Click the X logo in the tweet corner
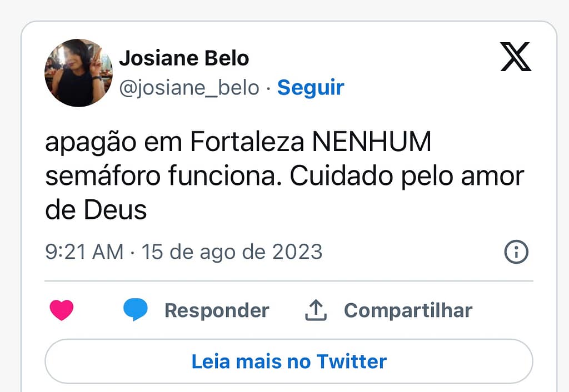 pos(516,58)
